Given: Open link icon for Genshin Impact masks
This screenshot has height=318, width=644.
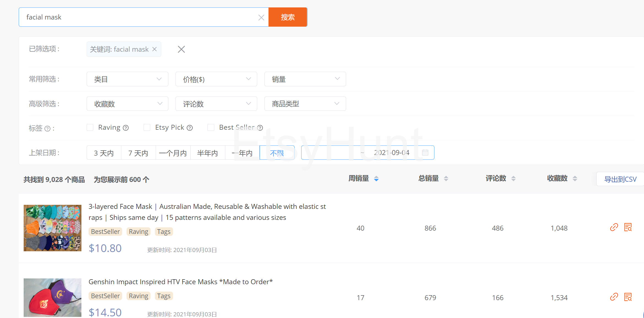Looking at the screenshot, I should [x=614, y=297].
